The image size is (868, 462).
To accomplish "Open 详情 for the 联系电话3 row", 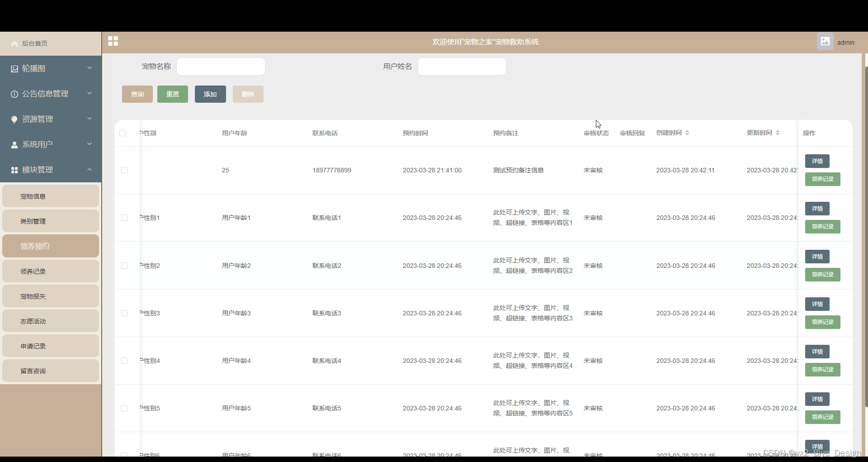I will pyautogui.click(x=817, y=304).
